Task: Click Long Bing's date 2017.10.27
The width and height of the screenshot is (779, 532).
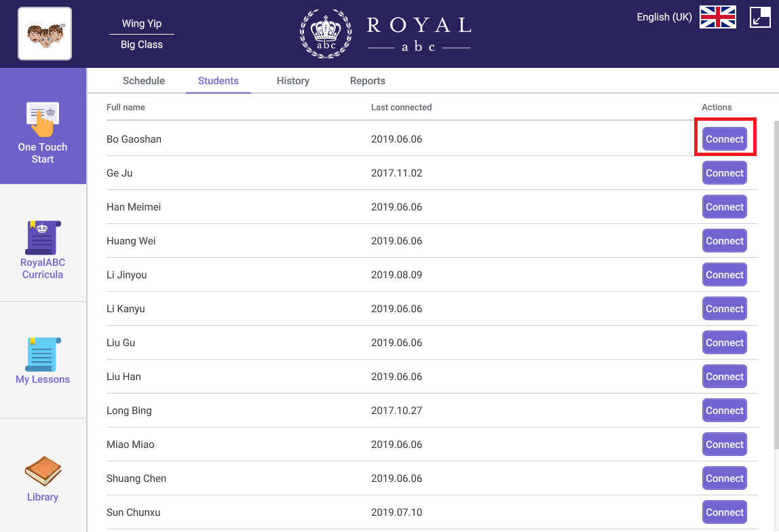Action: (396, 411)
